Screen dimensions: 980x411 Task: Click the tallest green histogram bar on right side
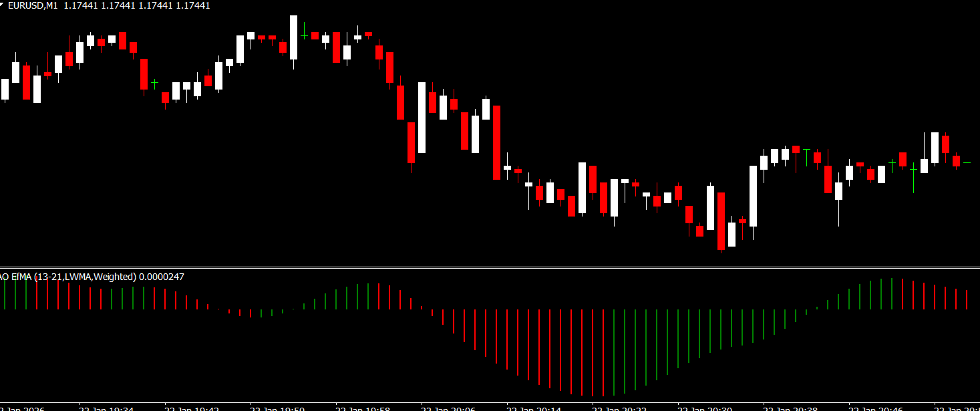[892, 294]
